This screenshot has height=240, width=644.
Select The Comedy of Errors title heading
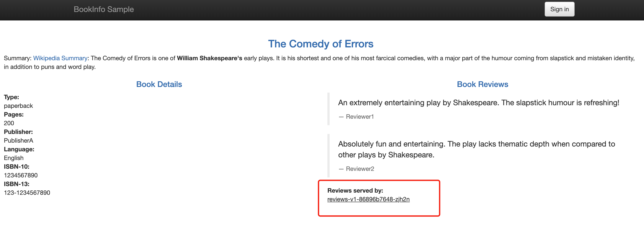(x=321, y=44)
